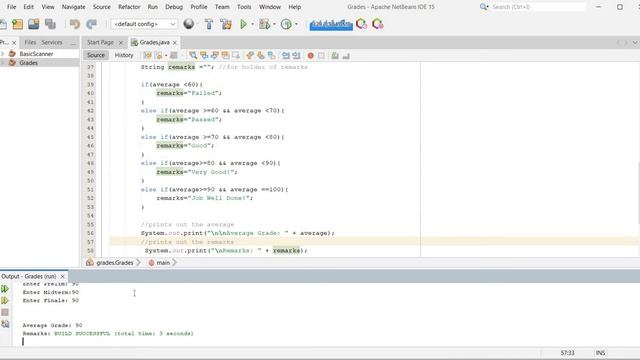640x360 pixels.
Task: Click the Uncomment editor toolbar icon
Action: pyautogui.click(x=346, y=56)
